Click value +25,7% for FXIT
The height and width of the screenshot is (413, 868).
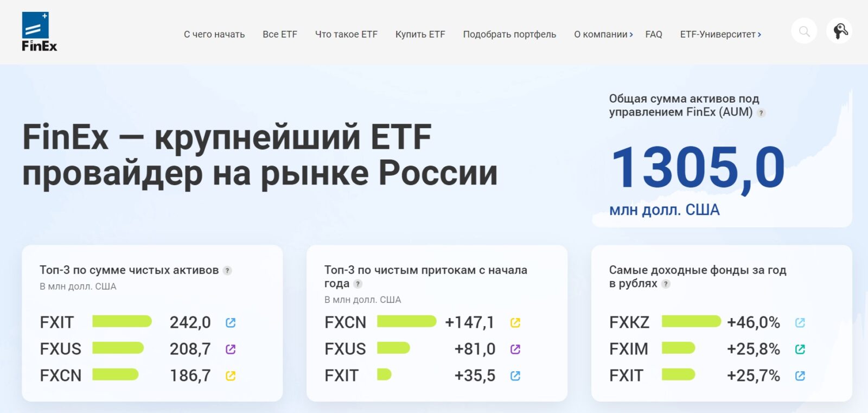(x=754, y=376)
